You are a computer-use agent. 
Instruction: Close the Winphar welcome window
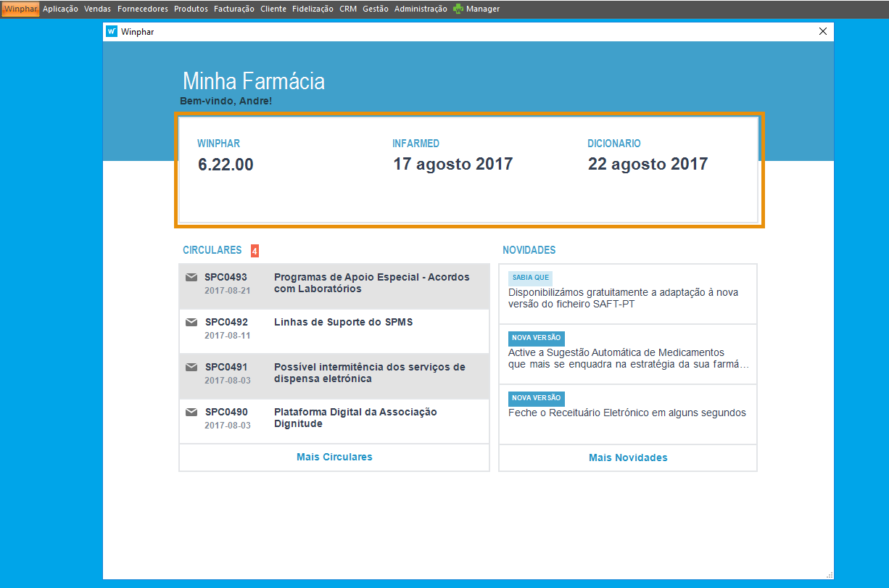click(x=822, y=32)
